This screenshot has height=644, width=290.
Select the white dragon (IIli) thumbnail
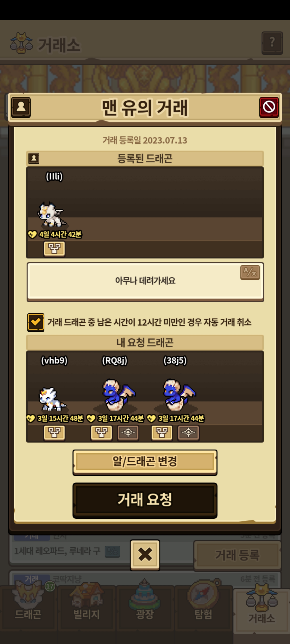coord(52,215)
